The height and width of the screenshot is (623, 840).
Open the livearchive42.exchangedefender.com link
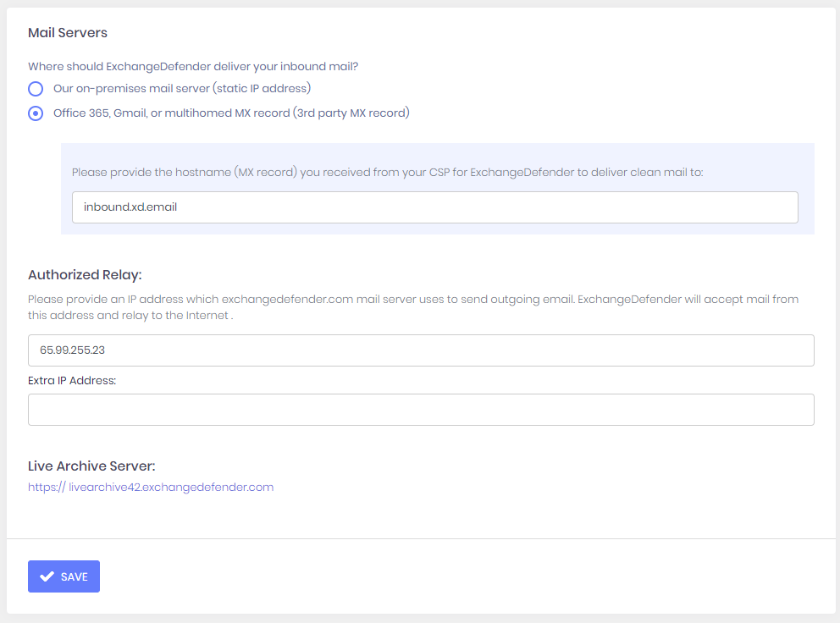(x=151, y=487)
